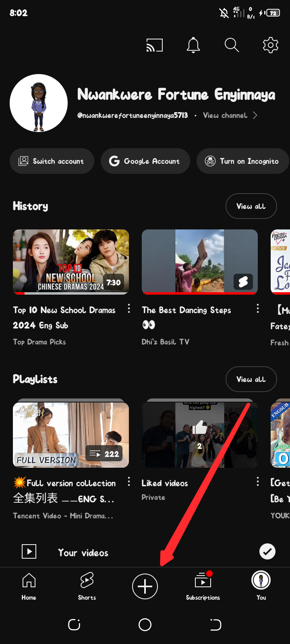
Task: Open Top 10 New School Dramas thumbnail
Action: point(71,262)
